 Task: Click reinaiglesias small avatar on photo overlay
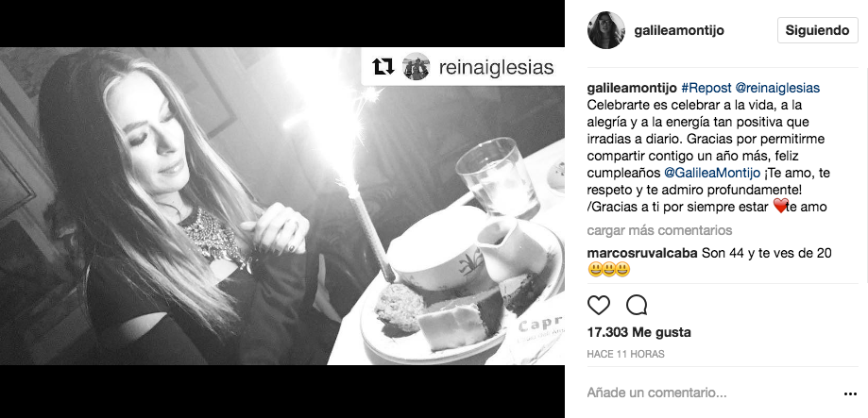click(x=417, y=67)
